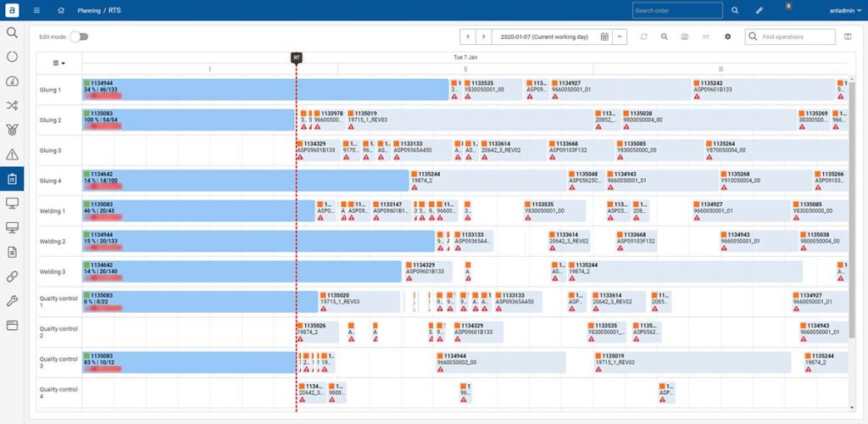Go to the home page icon
The width and height of the screenshot is (868, 424).
61,10
